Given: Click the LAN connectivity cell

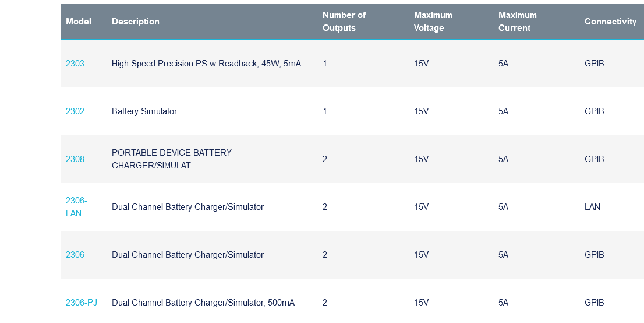Looking at the screenshot, I should click(x=592, y=207).
